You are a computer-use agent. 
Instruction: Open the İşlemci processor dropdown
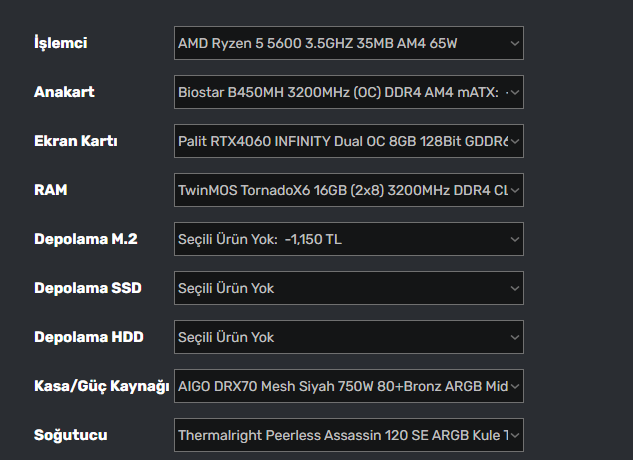pyautogui.click(x=348, y=43)
